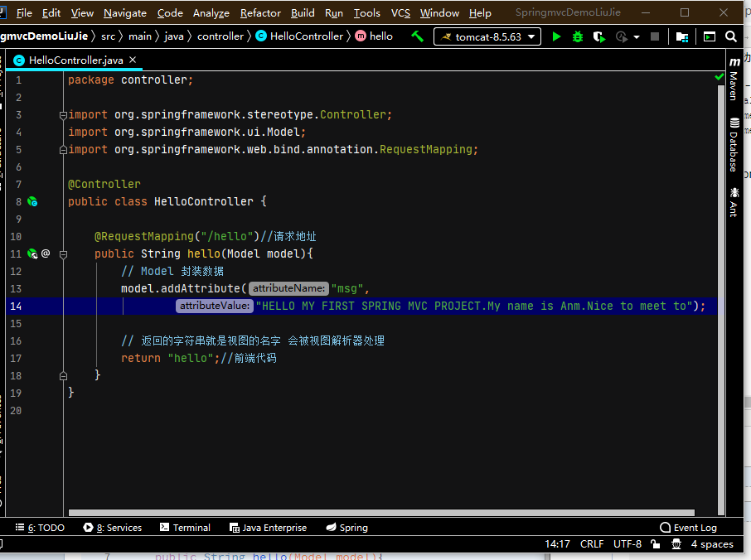Click the java breadcrumb in the navigation bar
This screenshot has height=560, width=751.
(x=174, y=36)
